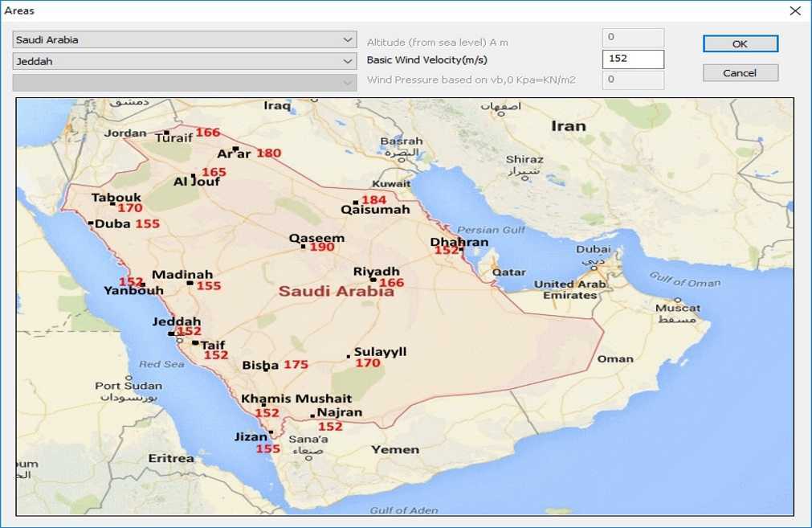Image resolution: width=812 pixels, height=528 pixels.
Task: Open the Saudi Arabia country dropdown
Action: pyautogui.click(x=185, y=40)
